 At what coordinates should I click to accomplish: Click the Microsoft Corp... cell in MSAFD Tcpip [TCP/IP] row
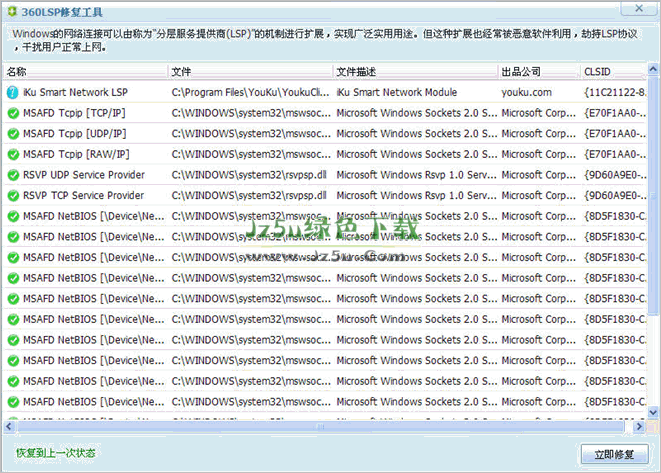coord(538,113)
